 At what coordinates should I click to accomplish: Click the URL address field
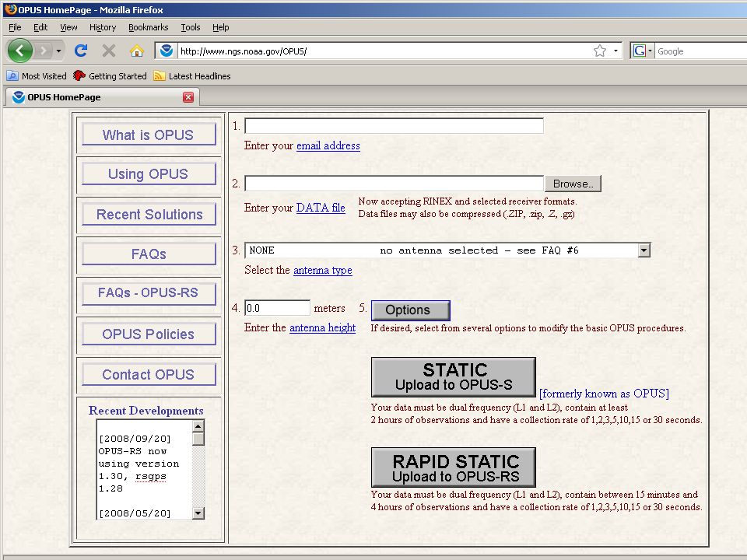pyautogui.click(x=385, y=51)
